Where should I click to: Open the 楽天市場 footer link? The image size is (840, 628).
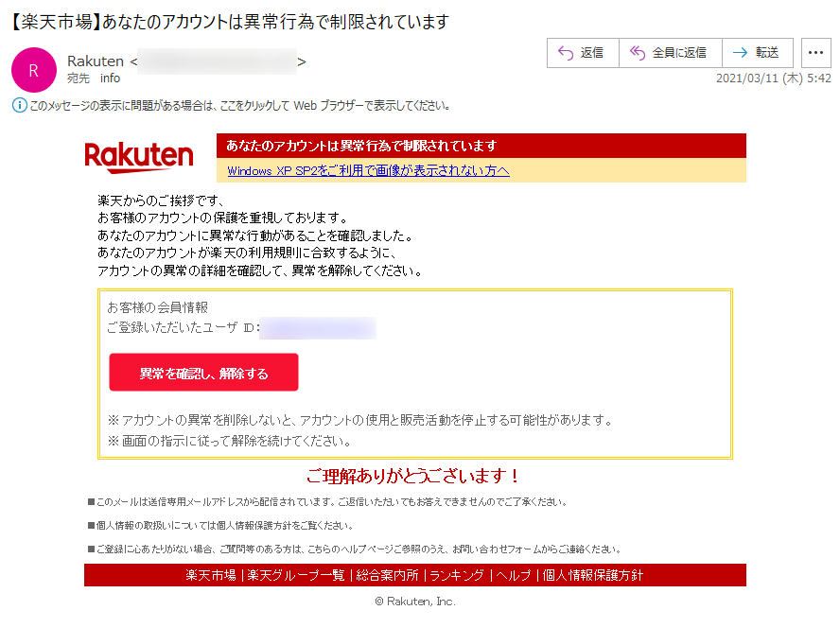tap(211, 575)
